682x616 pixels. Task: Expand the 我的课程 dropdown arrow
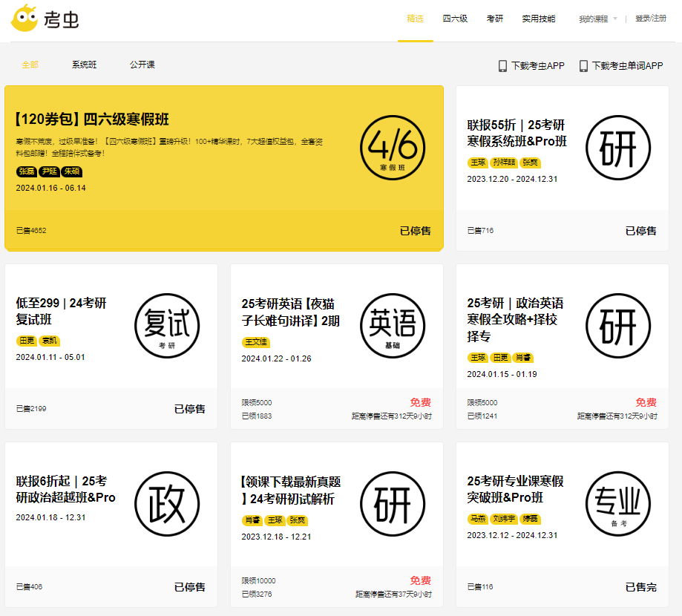[615, 19]
